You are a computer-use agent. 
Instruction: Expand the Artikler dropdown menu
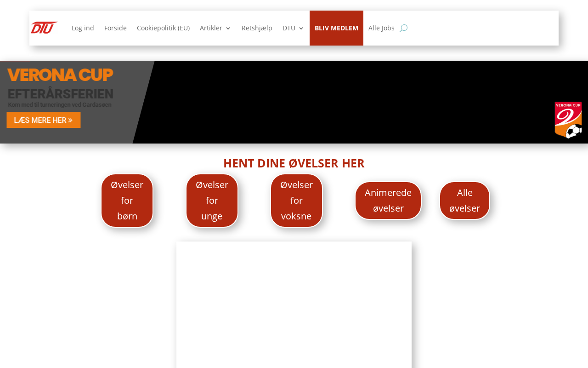click(x=215, y=28)
